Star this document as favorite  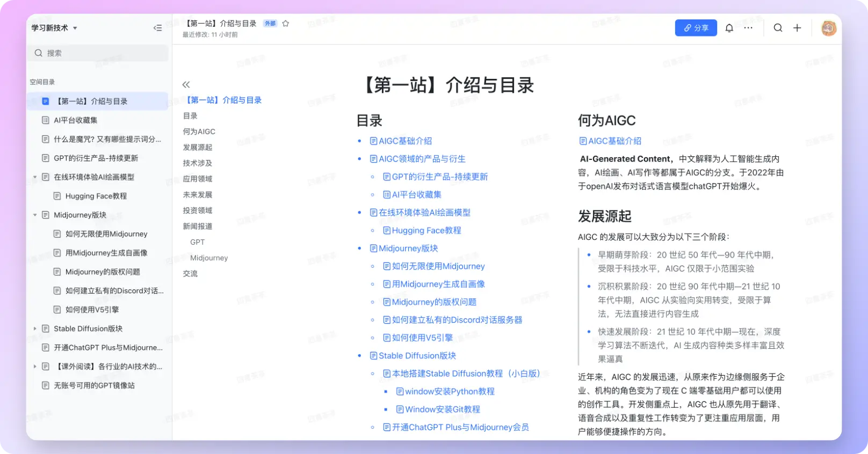tap(286, 24)
